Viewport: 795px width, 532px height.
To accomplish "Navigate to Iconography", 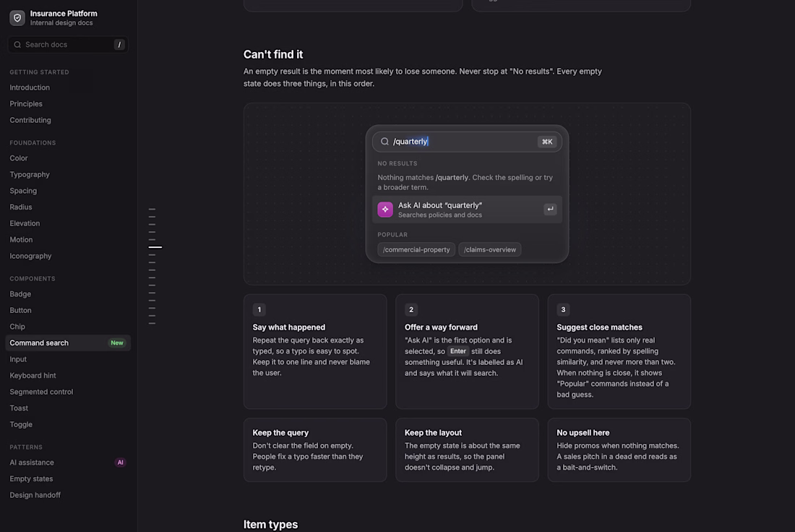I will click(30, 256).
